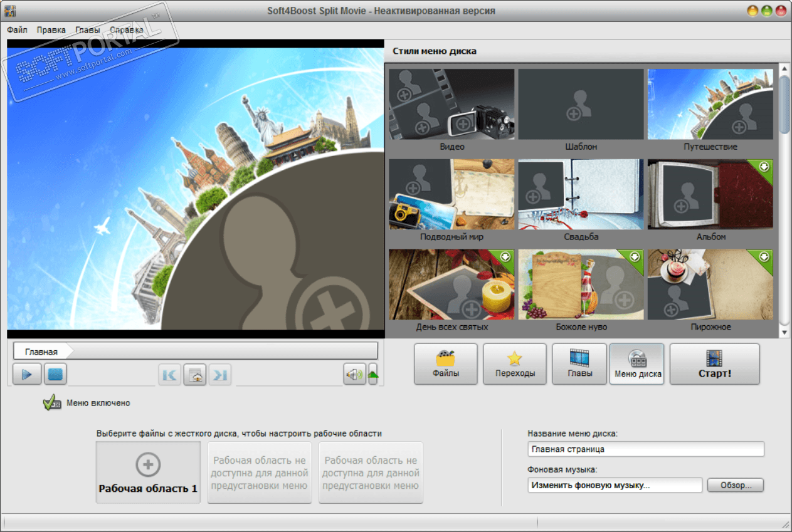Go to previous menu page
The height and width of the screenshot is (532, 792).
(169, 375)
